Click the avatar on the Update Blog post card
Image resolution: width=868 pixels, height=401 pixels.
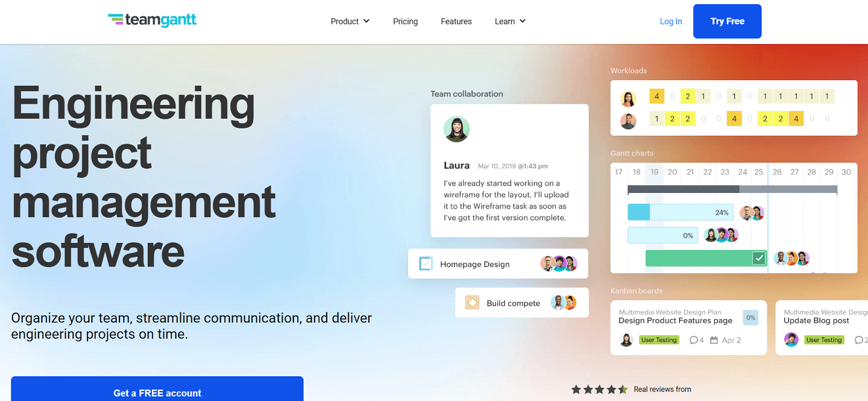(x=791, y=339)
